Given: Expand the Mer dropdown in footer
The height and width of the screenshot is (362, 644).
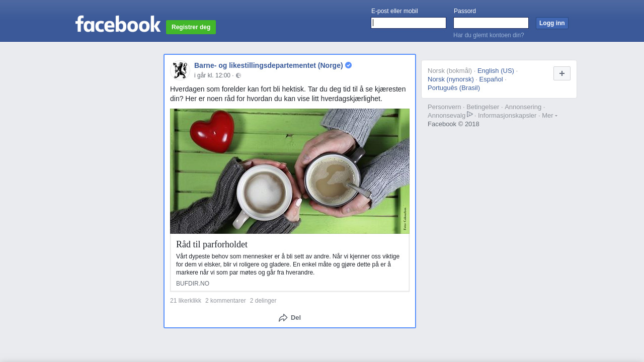Looking at the screenshot, I should click(x=549, y=116).
